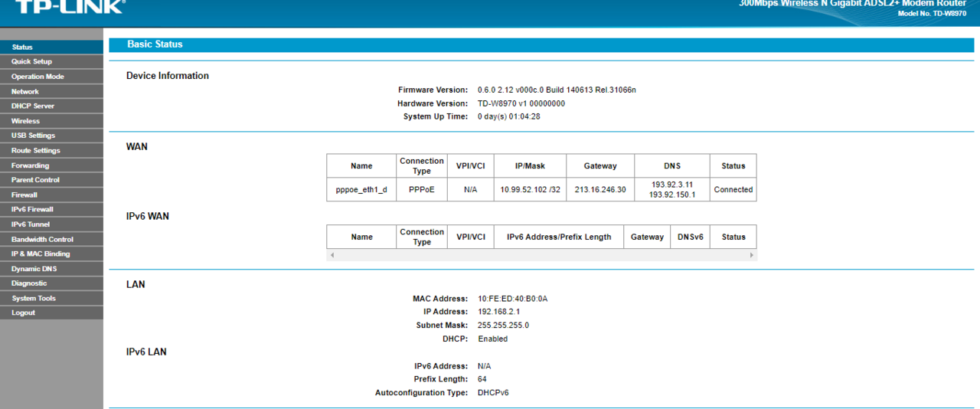
Task: Click WAN table IP/Mask column header
Action: (x=531, y=166)
